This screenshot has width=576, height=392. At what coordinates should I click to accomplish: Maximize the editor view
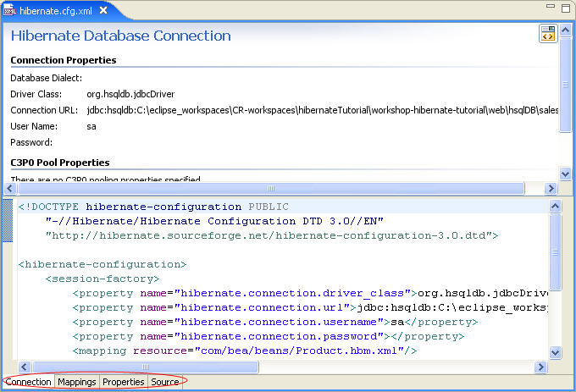(566, 8)
